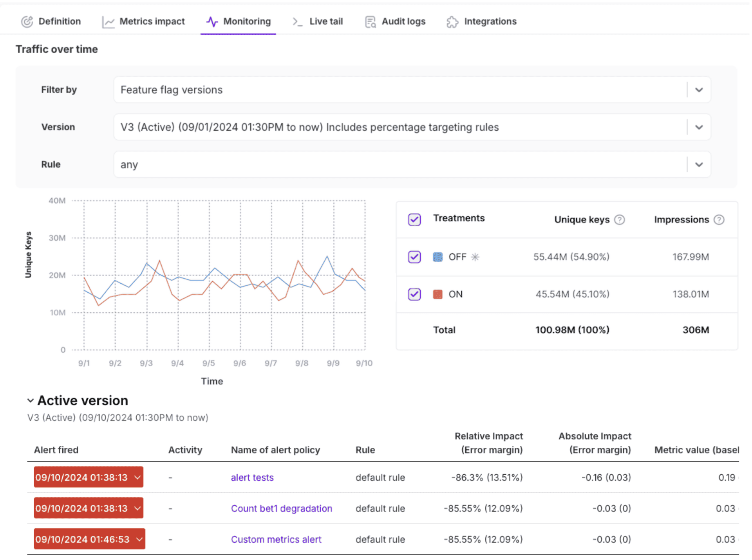Click the Audit logs document icon
This screenshot has width=752, height=560.
[x=370, y=22]
